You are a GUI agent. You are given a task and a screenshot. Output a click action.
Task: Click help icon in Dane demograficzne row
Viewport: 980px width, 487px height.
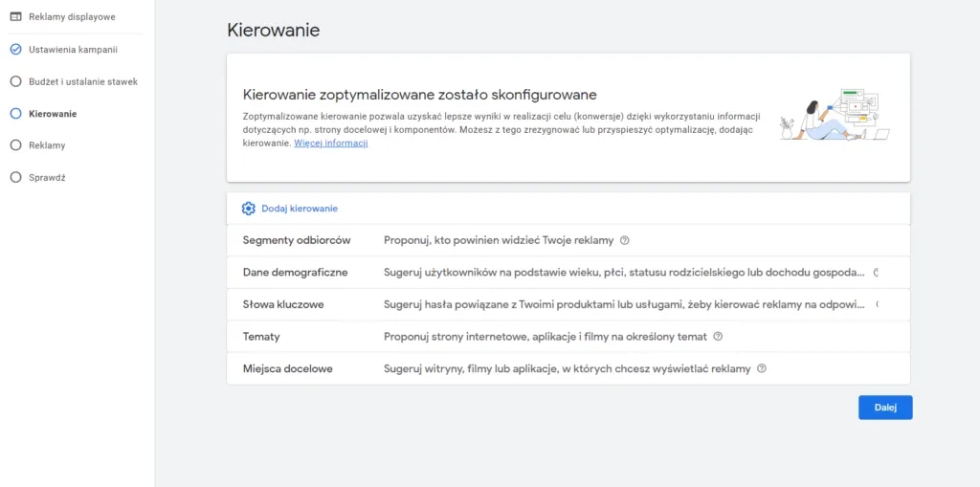click(x=876, y=273)
